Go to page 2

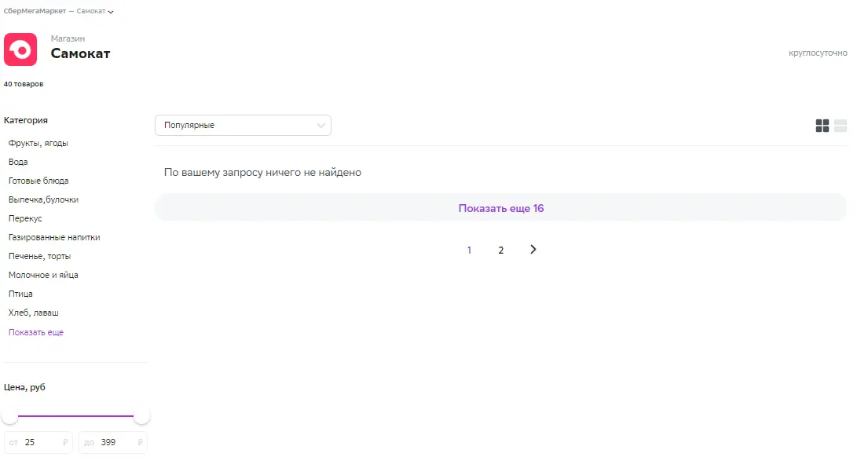[x=501, y=250]
